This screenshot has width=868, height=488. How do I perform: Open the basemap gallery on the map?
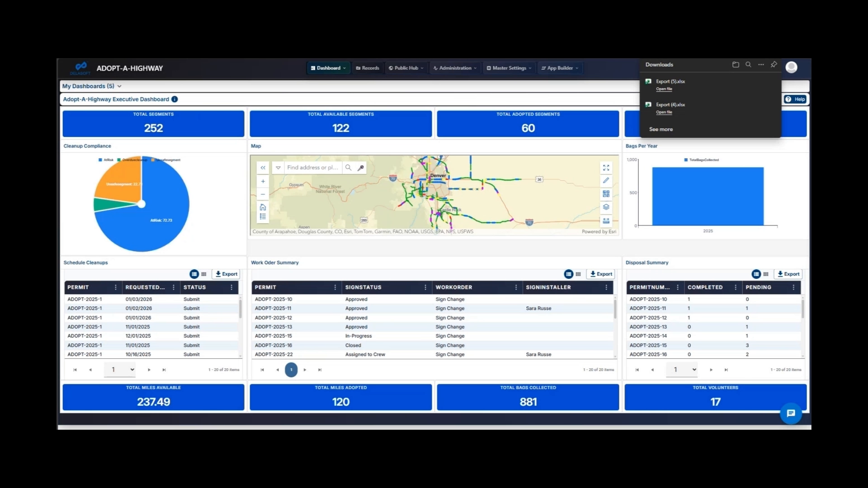pyautogui.click(x=606, y=194)
